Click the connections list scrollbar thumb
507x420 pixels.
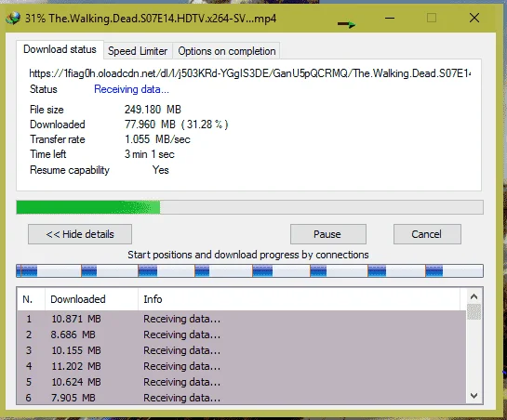point(474,312)
